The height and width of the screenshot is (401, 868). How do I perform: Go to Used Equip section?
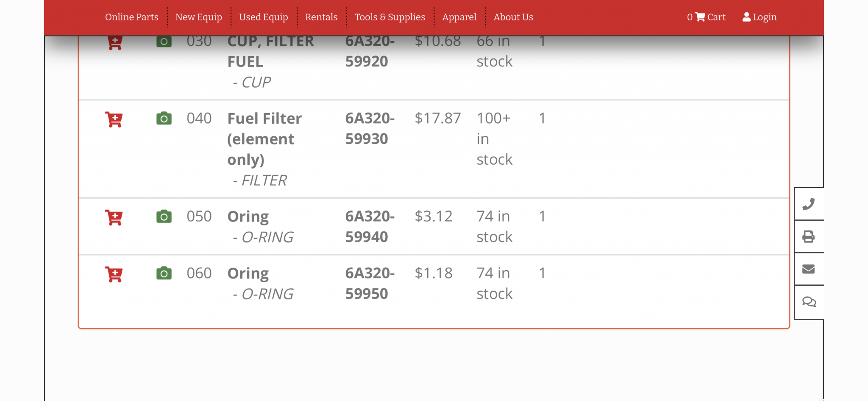tap(264, 17)
